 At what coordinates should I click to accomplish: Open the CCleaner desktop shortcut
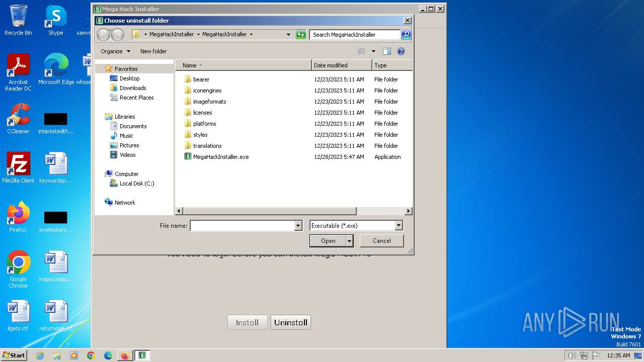tap(18, 119)
